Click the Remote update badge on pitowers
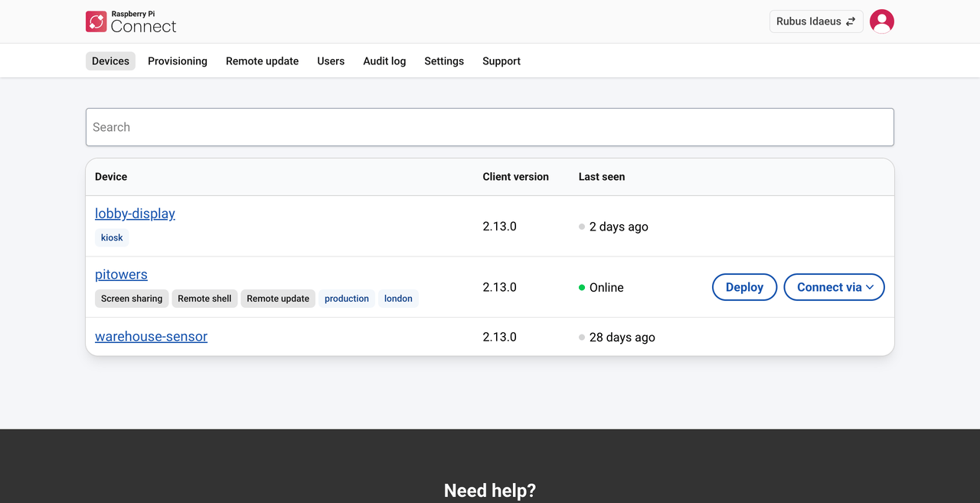This screenshot has width=980, height=503. click(x=278, y=299)
